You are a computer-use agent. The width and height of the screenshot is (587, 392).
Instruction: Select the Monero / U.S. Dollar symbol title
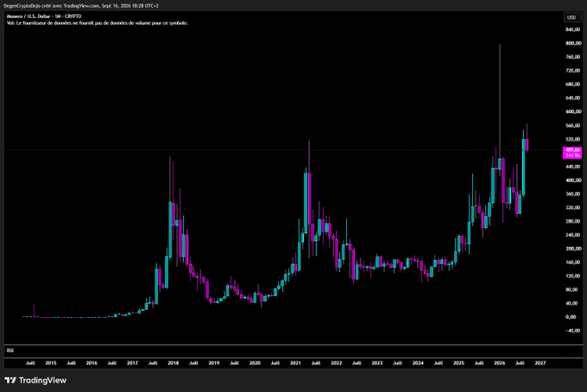44,16
